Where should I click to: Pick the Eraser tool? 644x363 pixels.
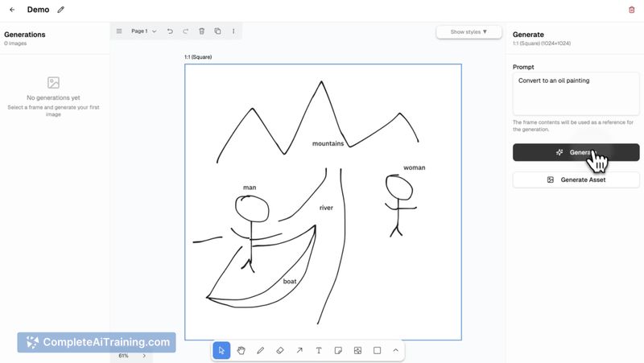[x=280, y=350]
